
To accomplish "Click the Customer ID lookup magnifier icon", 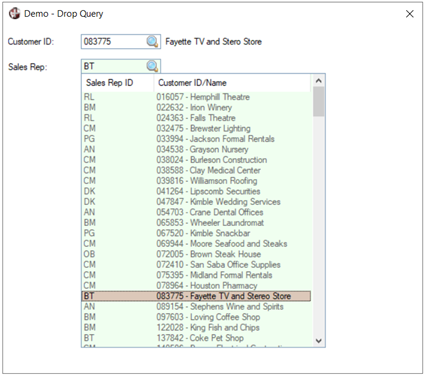I will [152, 42].
